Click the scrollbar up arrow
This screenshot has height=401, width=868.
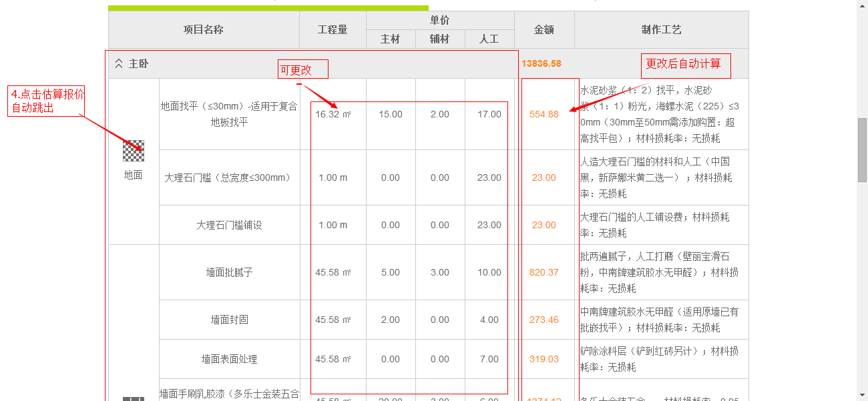862,5
